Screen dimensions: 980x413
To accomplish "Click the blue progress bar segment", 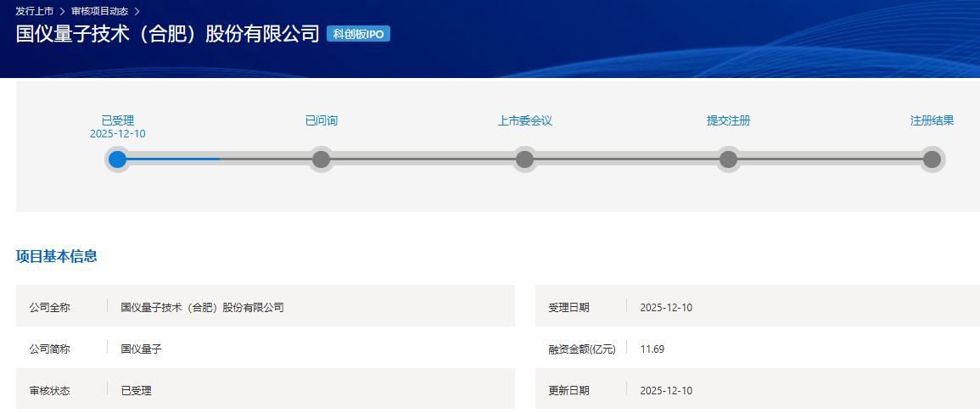I will (x=174, y=159).
